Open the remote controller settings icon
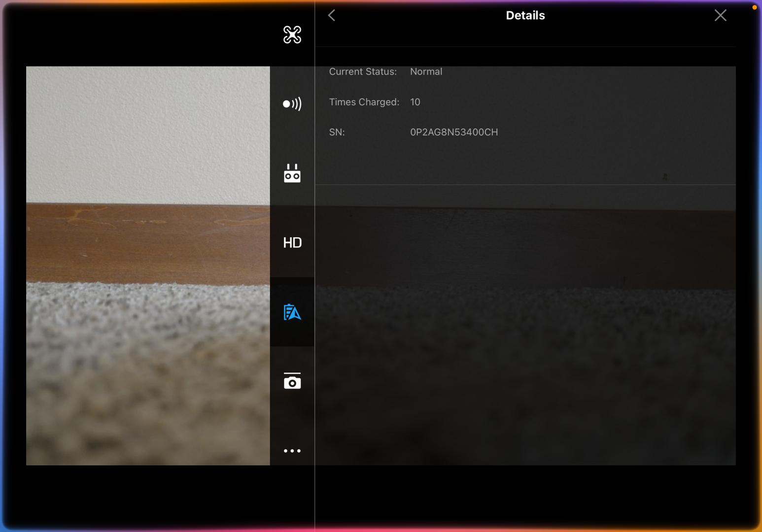 tap(292, 173)
